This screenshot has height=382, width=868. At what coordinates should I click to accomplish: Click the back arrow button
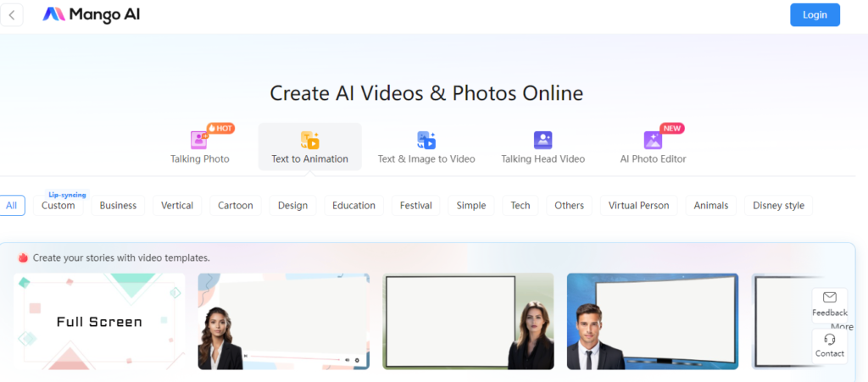12,15
